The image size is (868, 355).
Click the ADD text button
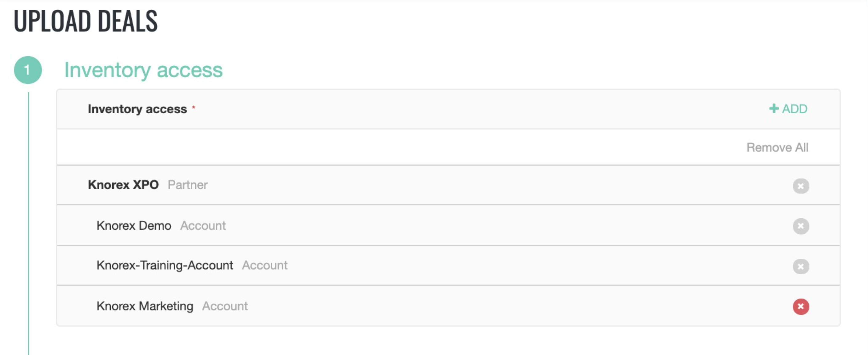[x=794, y=109]
